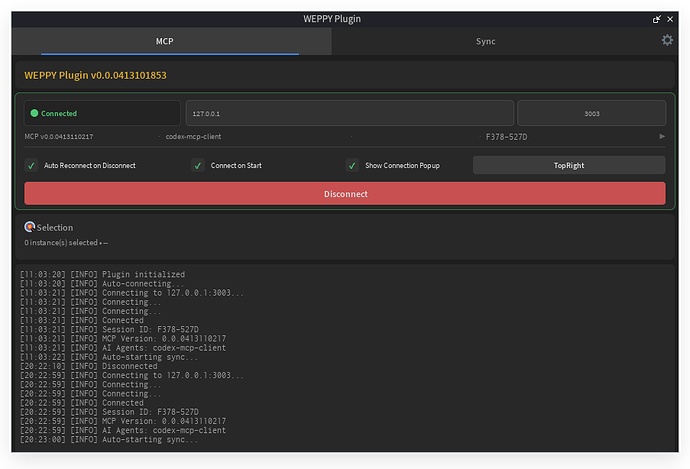Click the 11:03:20 Auto-connecting log line
This screenshot has height=469, width=690.
(x=102, y=284)
